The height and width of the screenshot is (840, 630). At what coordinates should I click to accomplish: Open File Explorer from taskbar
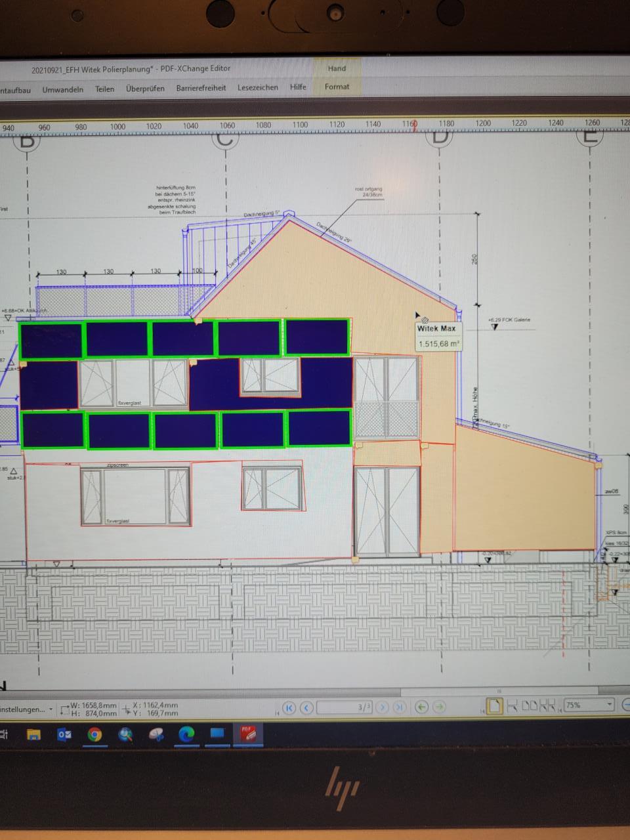pyautogui.click(x=33, y=734)
